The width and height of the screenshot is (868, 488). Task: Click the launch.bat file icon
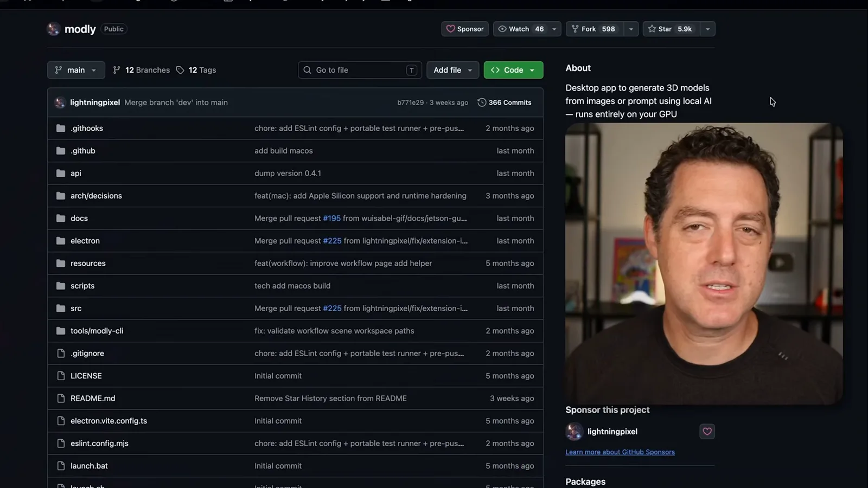(x=61, y=466)
